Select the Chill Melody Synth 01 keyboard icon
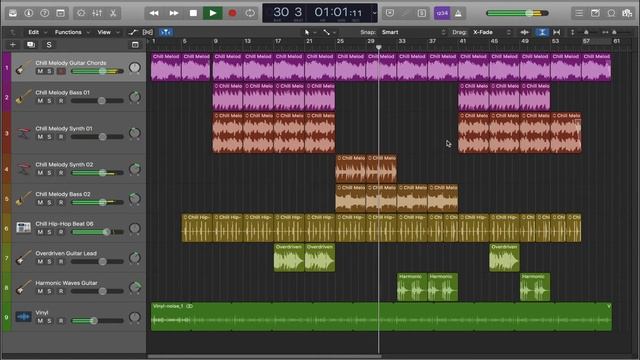The image size is (640, 360). pos(23,133)
